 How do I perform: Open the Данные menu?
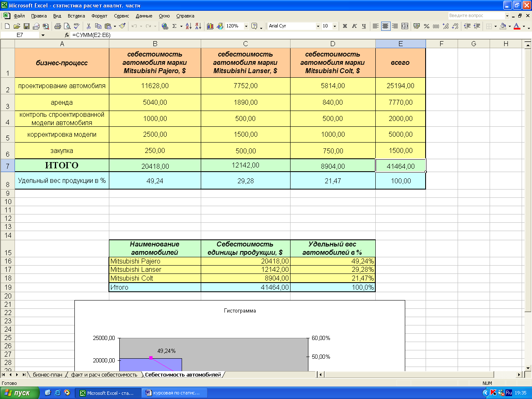tap(144, 16)
